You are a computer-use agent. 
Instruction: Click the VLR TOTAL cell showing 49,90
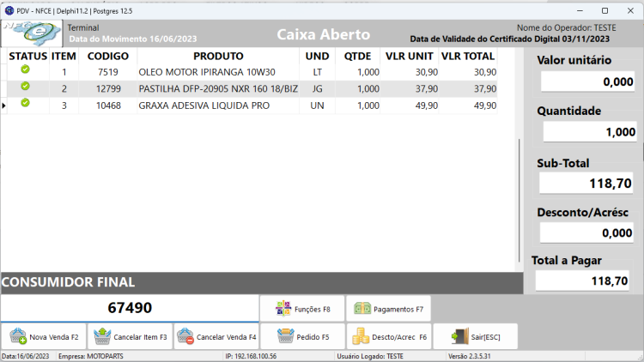[468, 106]
